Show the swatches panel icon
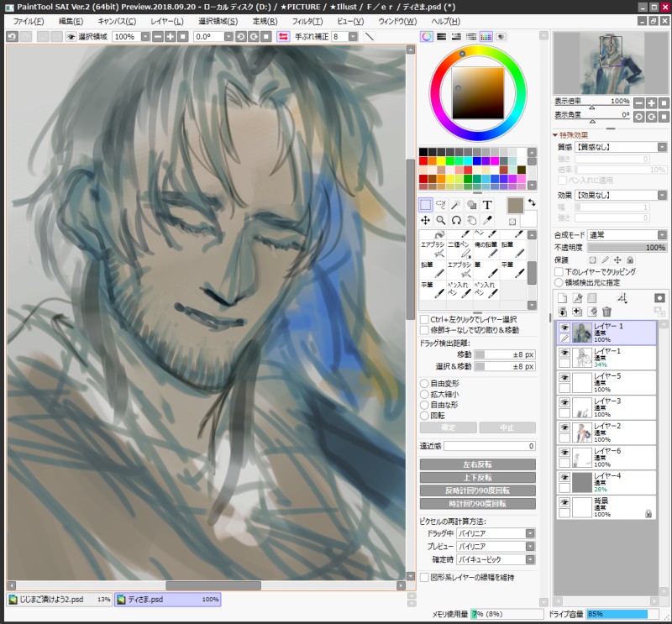Viewport: 672px width, 624px height. click(486, 36)
